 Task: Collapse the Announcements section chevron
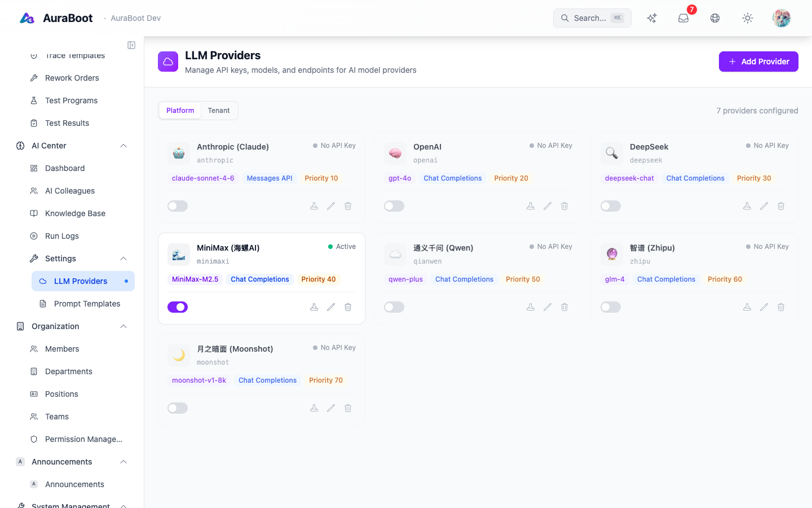[123, 462]
